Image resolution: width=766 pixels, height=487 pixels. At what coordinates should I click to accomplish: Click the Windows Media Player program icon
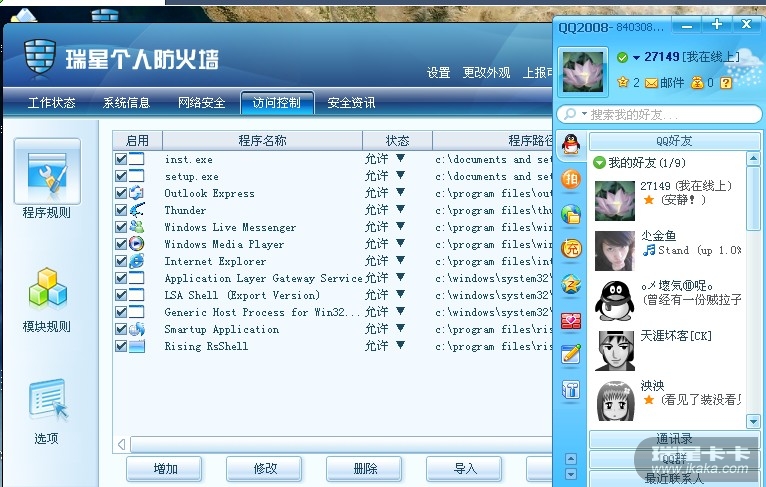pyautogui.click(x=136, y=244)
